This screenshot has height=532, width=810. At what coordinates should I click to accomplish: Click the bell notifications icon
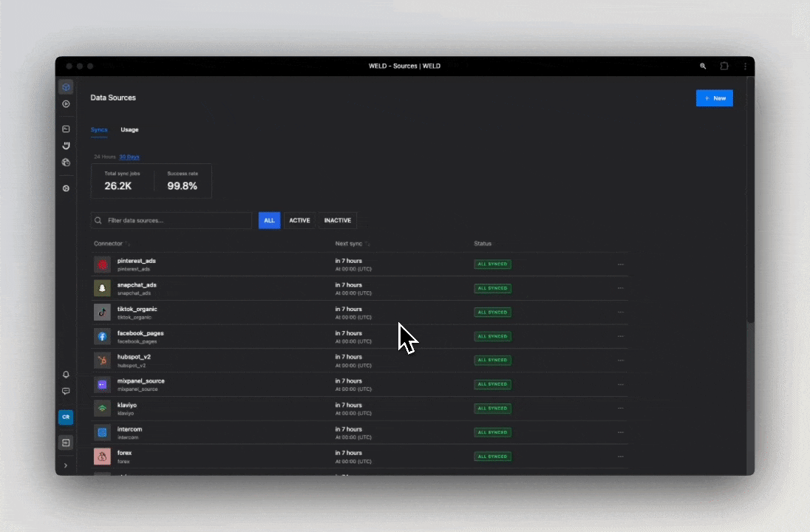pos(66,375)
